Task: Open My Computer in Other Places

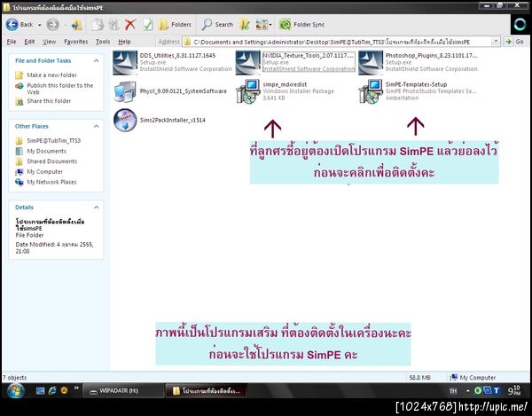Action: [45, 172]
